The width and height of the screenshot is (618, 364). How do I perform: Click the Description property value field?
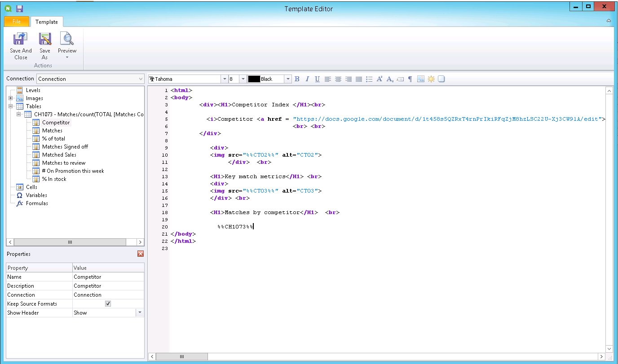tap(108, 286)
